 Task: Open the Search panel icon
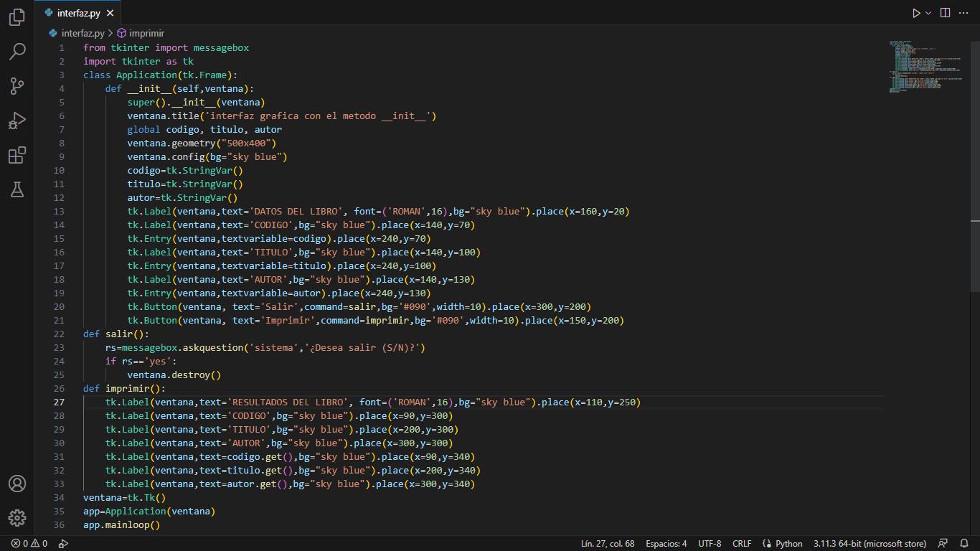[x=17, y=51]
